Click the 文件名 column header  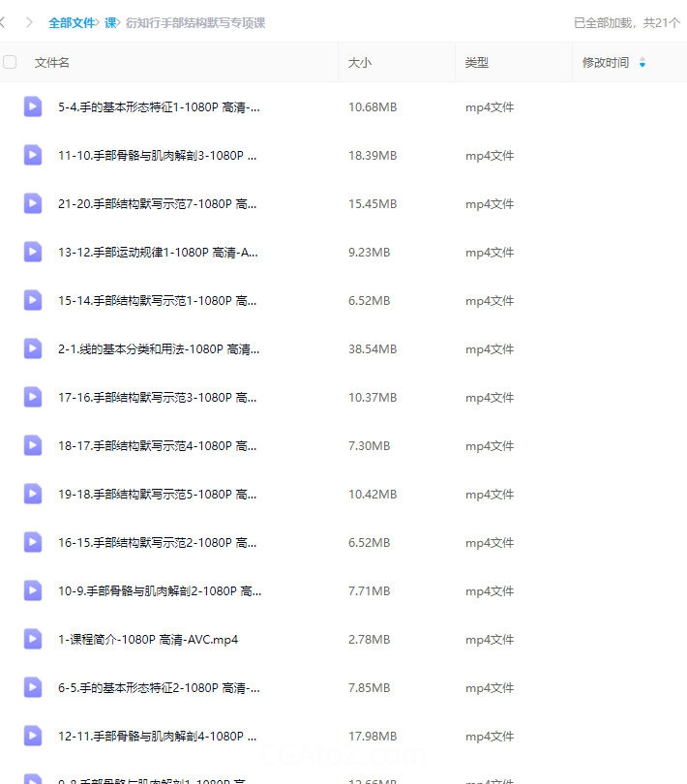[x=52, y=63]
